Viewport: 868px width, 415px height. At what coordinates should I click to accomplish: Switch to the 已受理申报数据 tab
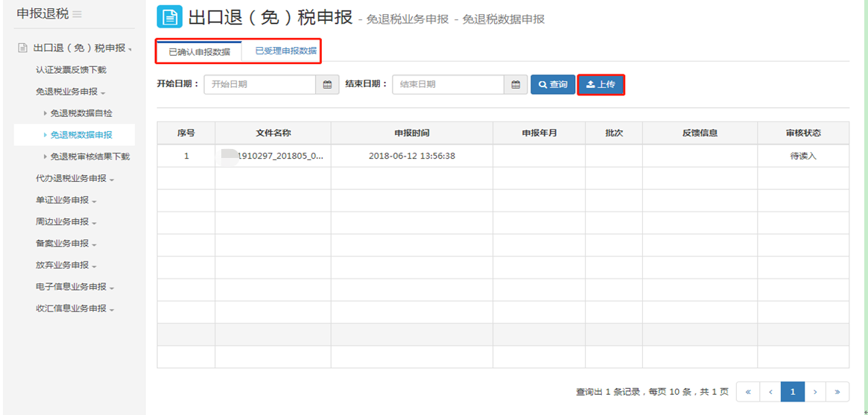(285, 51)
